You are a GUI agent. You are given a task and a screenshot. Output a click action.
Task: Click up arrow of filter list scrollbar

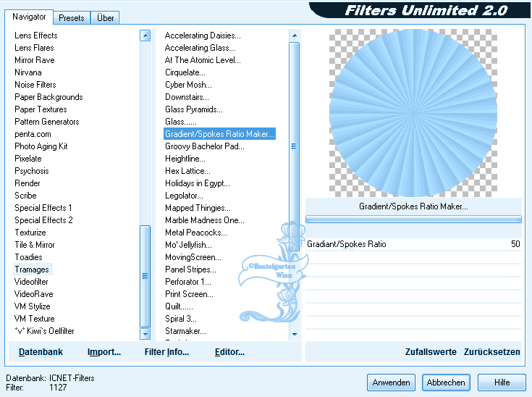click(295, 35)
